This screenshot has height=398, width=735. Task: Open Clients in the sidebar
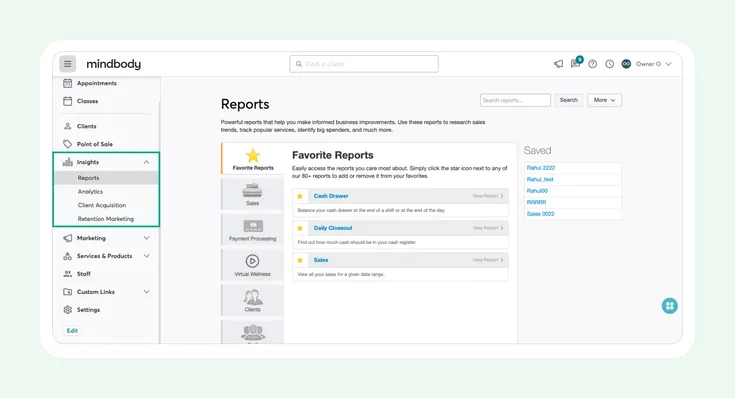click(86, 126)
